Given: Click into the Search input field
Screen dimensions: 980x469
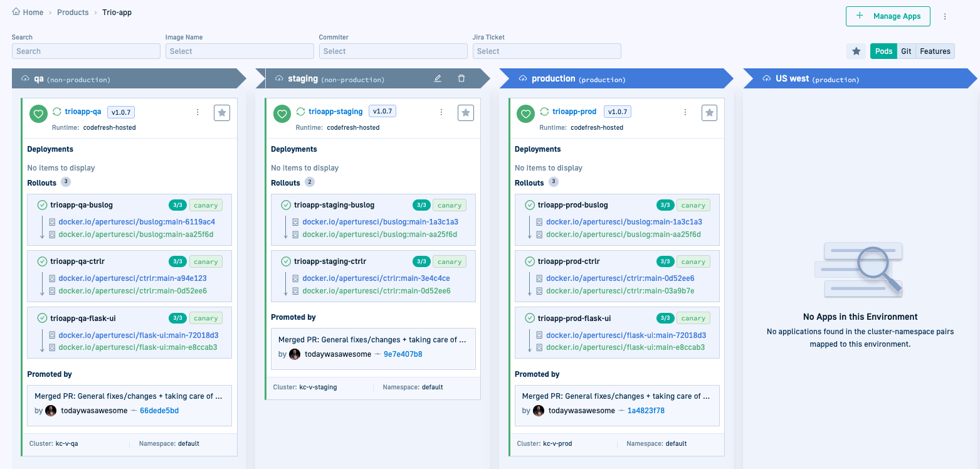Looking at the screenshot, I should pos(86,51).
